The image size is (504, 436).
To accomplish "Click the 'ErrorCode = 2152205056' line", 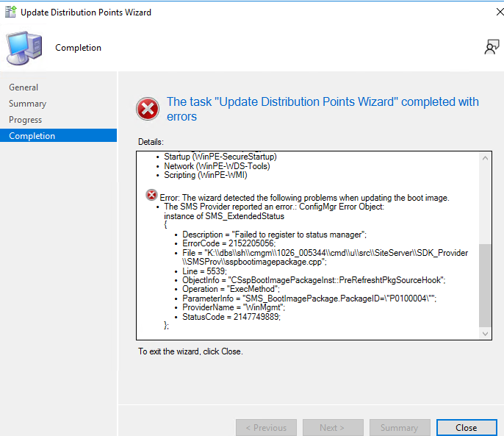I will coord(229,243).
